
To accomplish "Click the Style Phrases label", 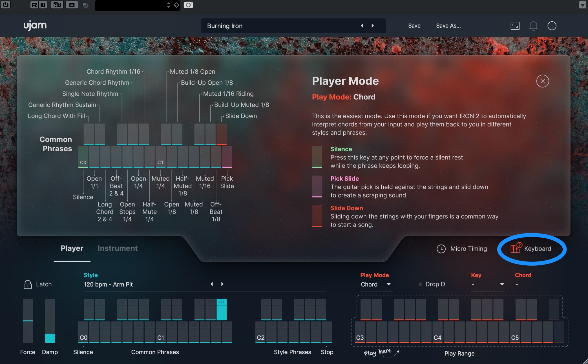I will point(292,352).
